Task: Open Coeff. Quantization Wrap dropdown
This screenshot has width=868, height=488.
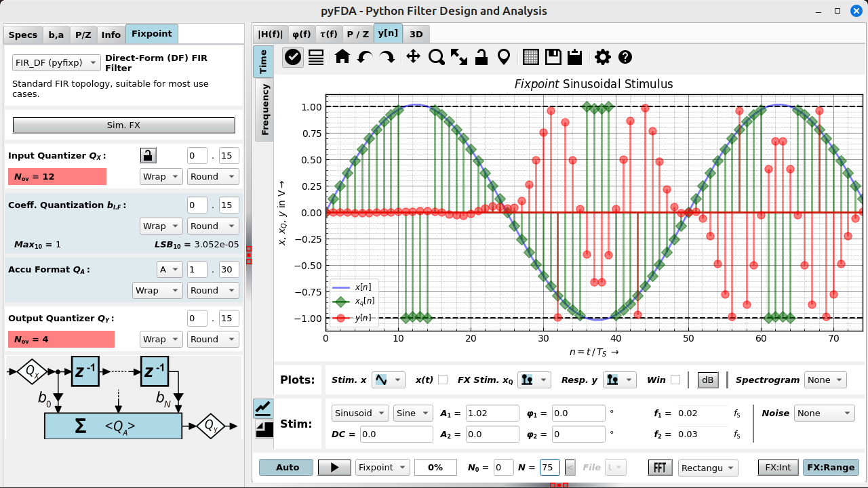Action: [161, 226]
